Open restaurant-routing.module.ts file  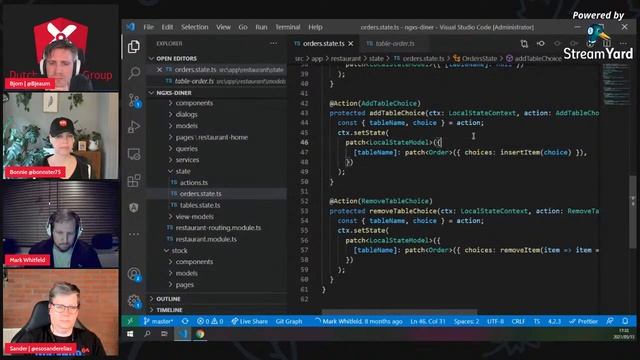coord(217,228)
